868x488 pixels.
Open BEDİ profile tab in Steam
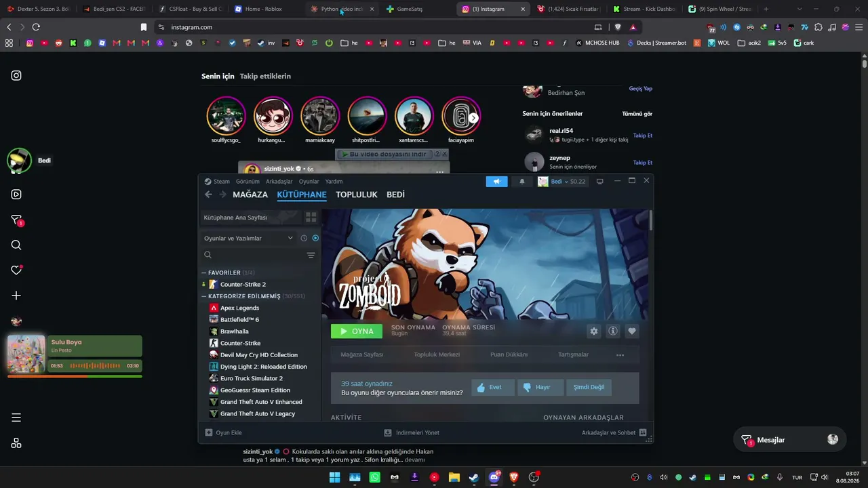click(395, 195)
